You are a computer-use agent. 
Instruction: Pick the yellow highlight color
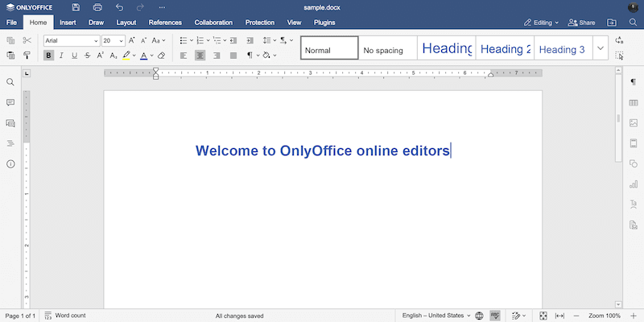tap(126, 55)
